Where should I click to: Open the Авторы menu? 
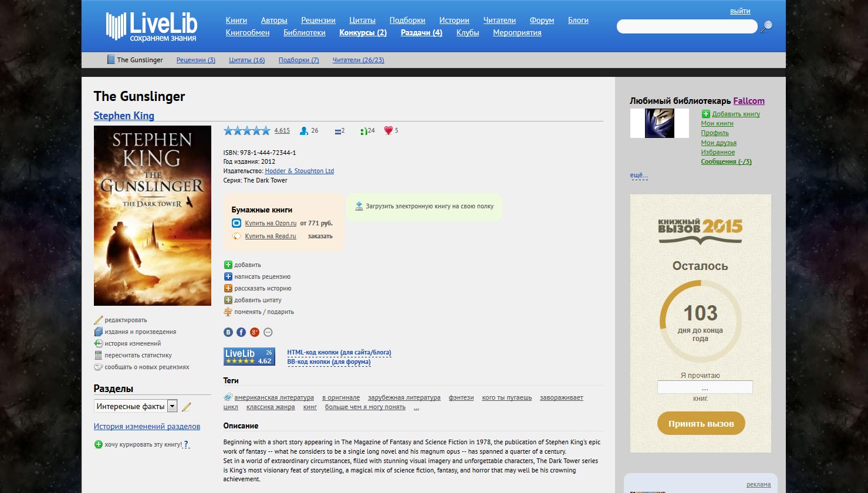click(274, 20)
